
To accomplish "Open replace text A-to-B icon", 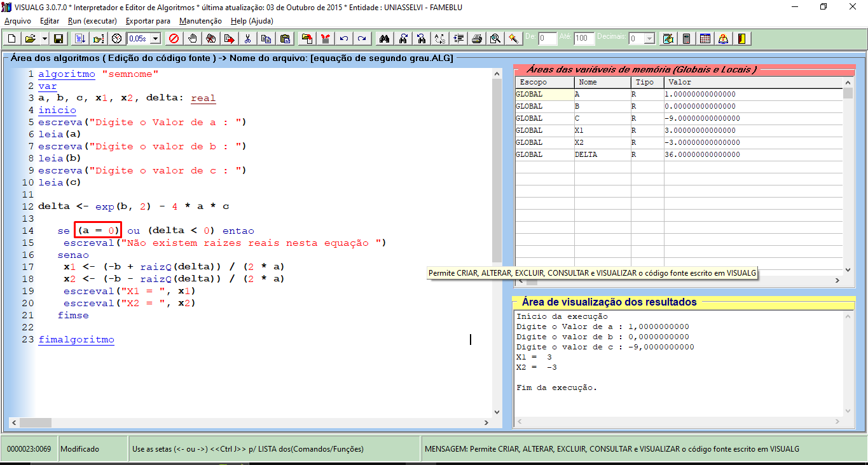I will click(x=440, y=39).
